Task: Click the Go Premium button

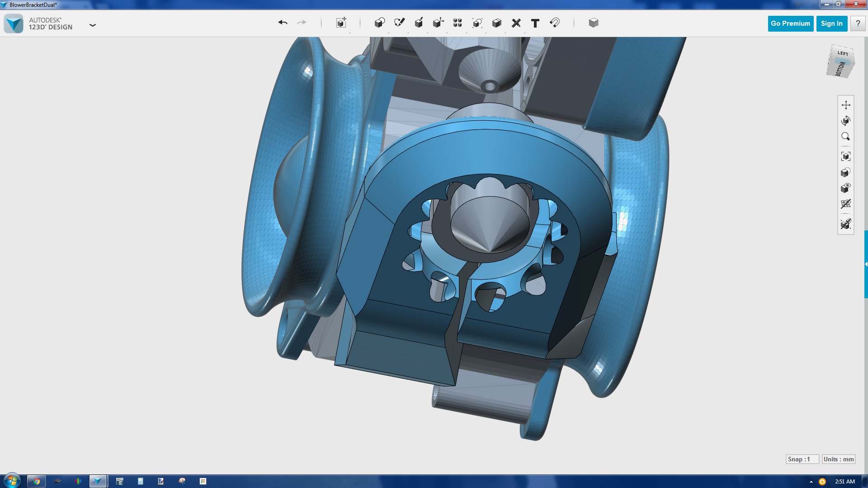Action: 790,23
